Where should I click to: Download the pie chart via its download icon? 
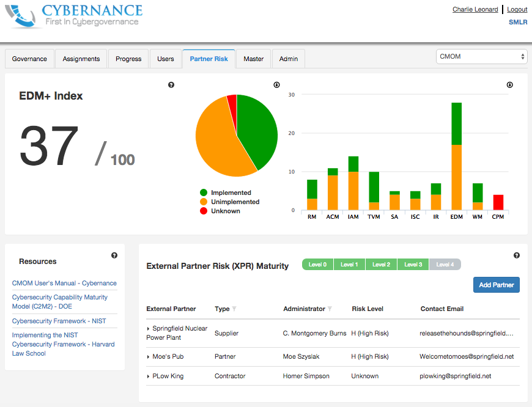[276, 85]
